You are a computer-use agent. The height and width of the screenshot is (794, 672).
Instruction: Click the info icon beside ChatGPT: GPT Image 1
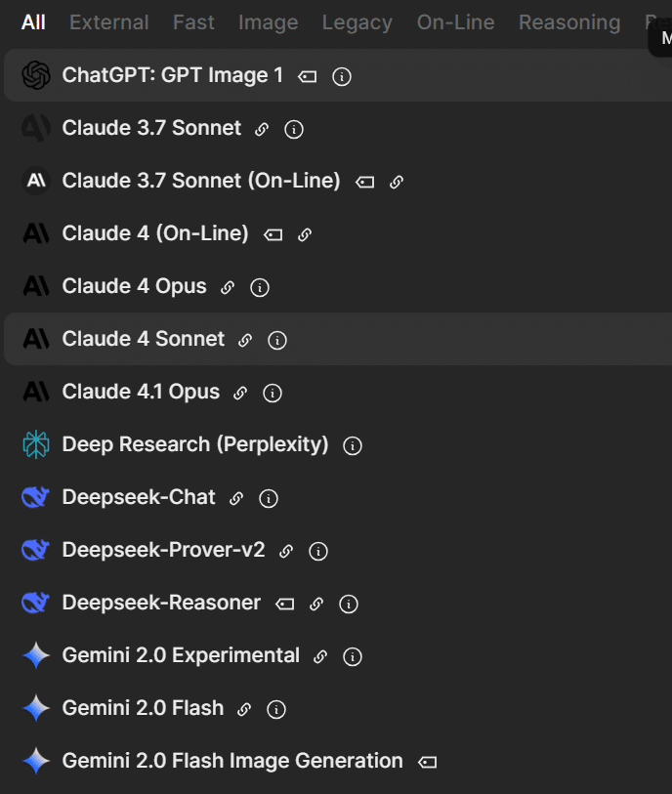click(342, 76)
